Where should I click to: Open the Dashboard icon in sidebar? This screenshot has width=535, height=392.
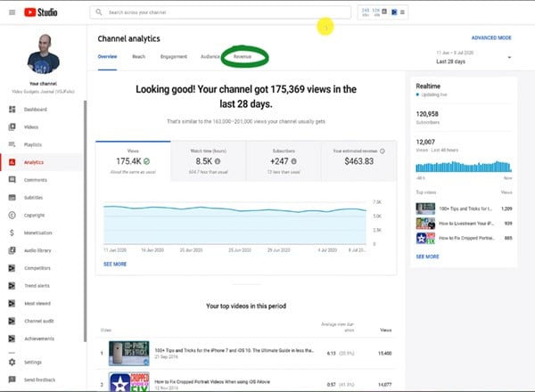(x=12, y=109)
